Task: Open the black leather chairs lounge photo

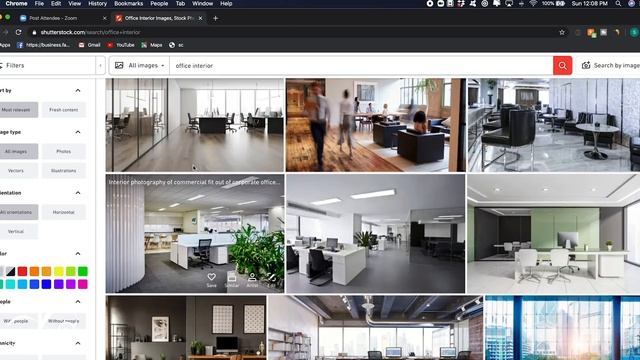Action: point(553,125)
